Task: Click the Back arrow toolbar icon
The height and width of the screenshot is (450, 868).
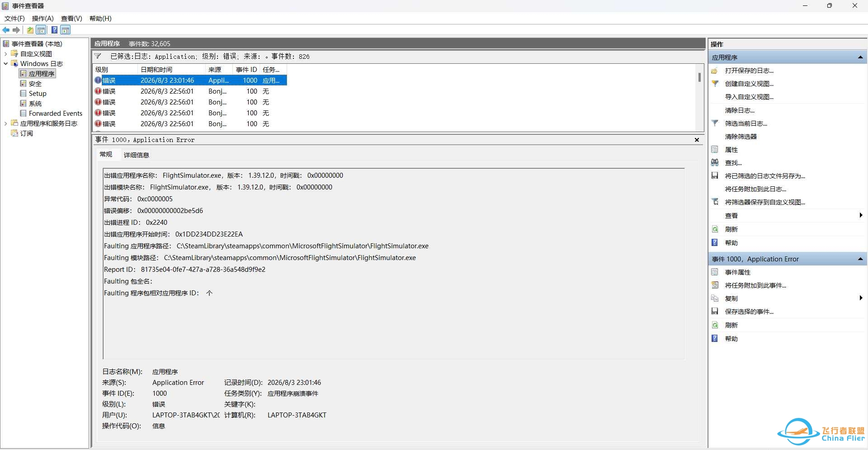Action: pyautogui.click(x=6, y=30)
